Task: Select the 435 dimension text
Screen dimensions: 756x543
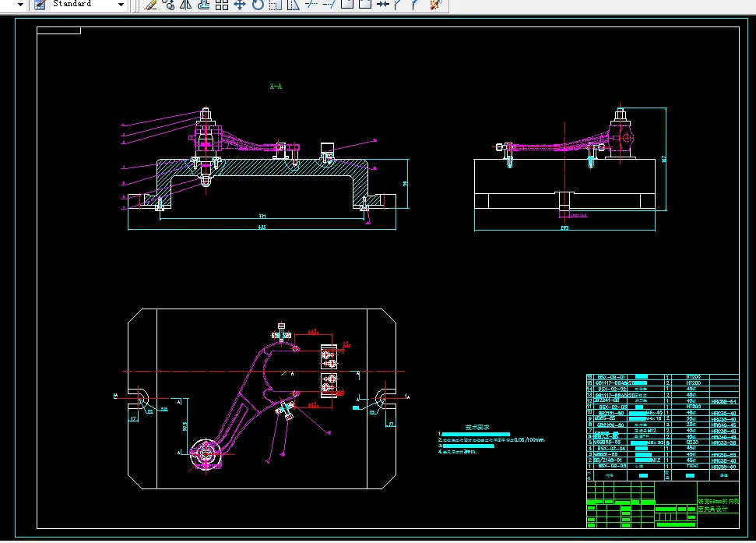Action: (262, 227)
